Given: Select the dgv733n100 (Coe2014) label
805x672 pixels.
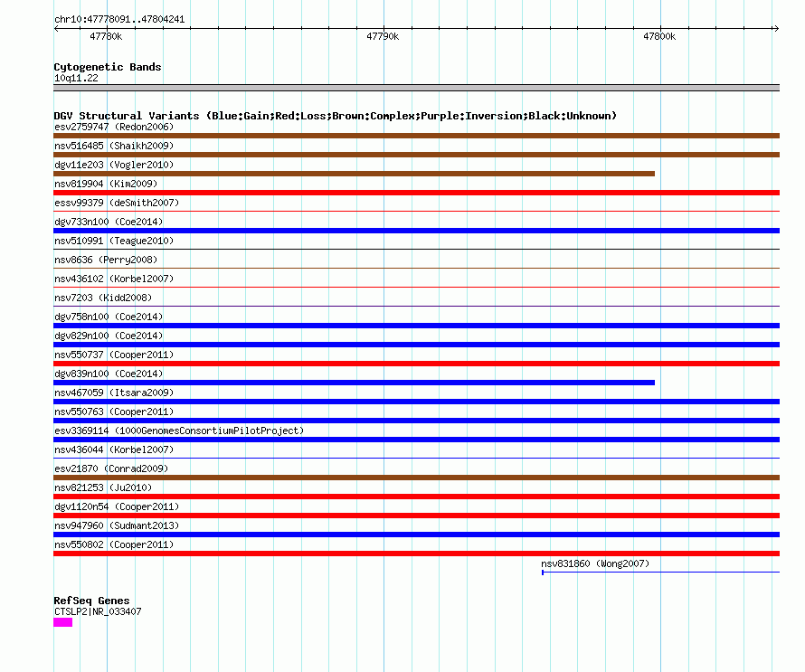Looking at the screenshot, I should coord(109,222).
